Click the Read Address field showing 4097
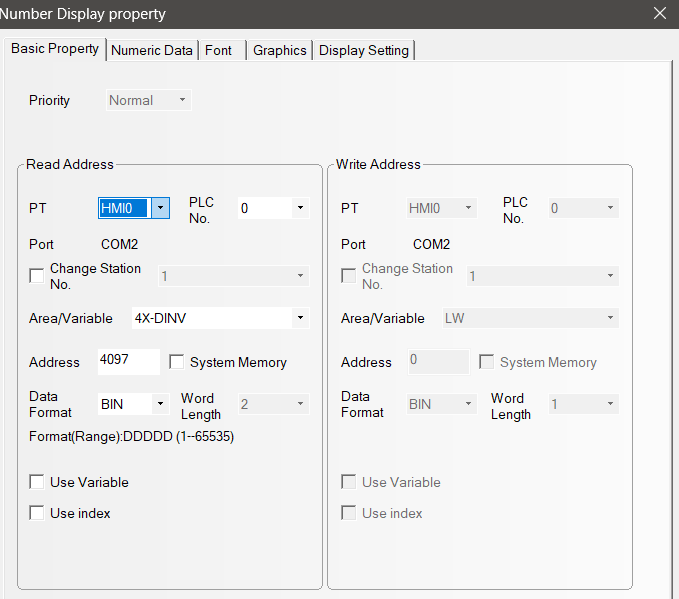679x599 pixels. [128, 361]
